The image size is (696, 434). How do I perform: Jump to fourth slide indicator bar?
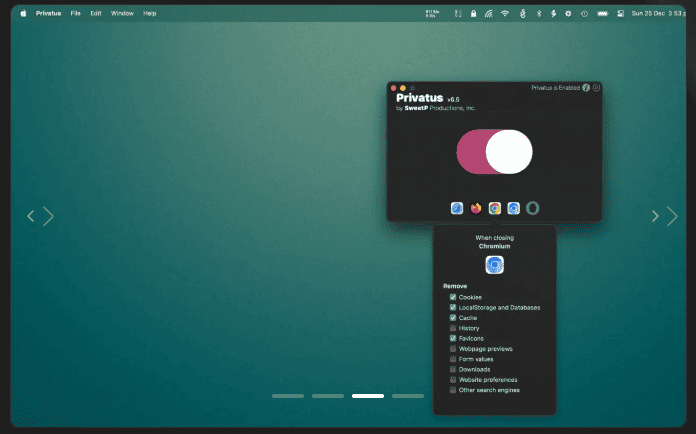408,396
